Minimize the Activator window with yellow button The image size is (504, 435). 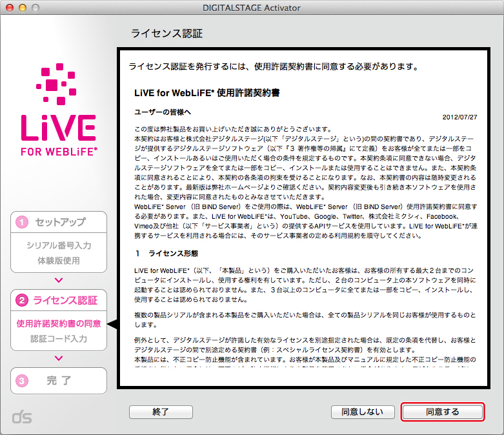click(x=23, y=8)
